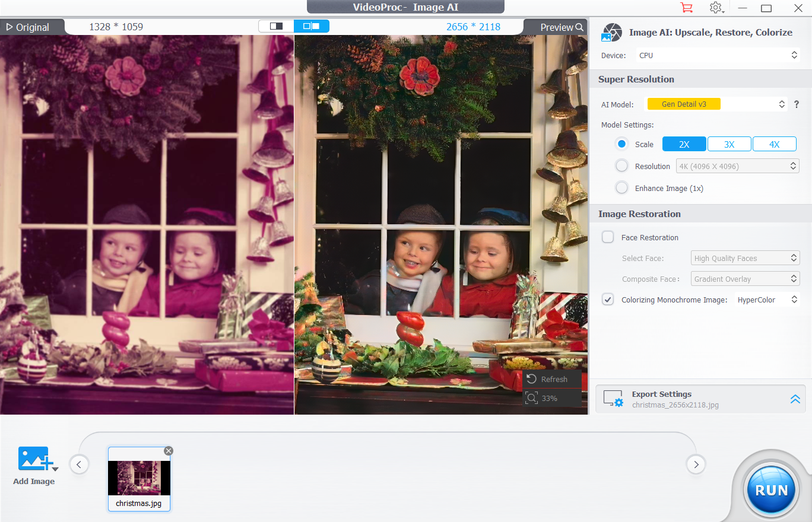Viewport: 812px width, 522px height.
Task: Click the Add Image icon
Action: pyautogui.click(x=34, y=460)
